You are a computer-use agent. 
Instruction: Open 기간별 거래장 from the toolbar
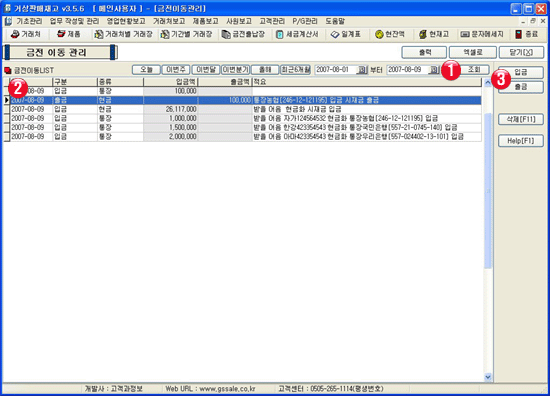[186, 34]
